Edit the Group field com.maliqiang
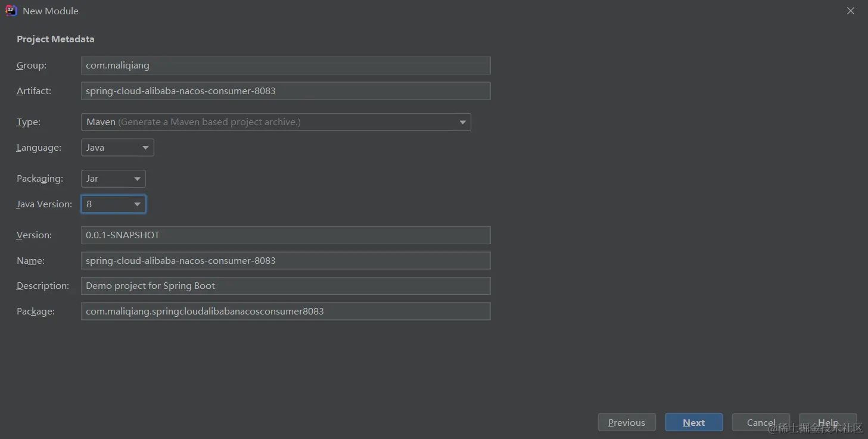Image resolution: width=868 pixels, height=439 pixels. 285,66
